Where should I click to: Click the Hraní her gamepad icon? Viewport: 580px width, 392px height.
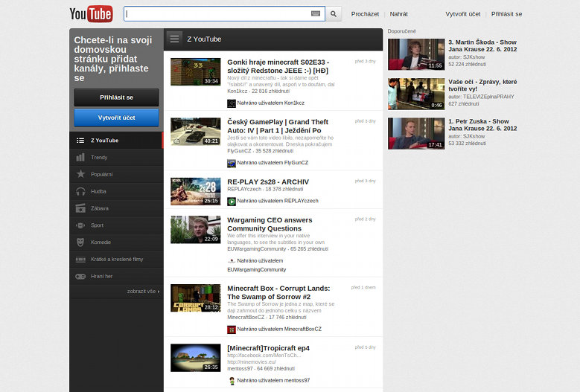80,277
